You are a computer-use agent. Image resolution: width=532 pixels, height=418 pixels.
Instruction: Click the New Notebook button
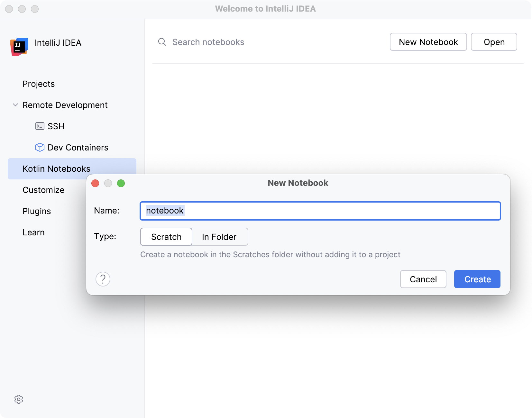pyautogui.click(x=428, y=42)
